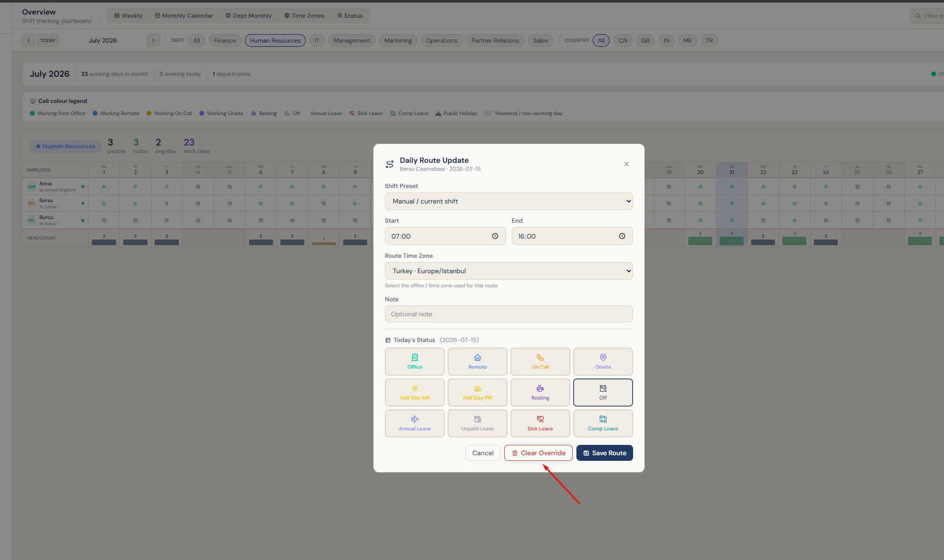The width and height of the screenshot is (944, 560).
Task: Switch to the Status tab
Action: tap(350, 15)
